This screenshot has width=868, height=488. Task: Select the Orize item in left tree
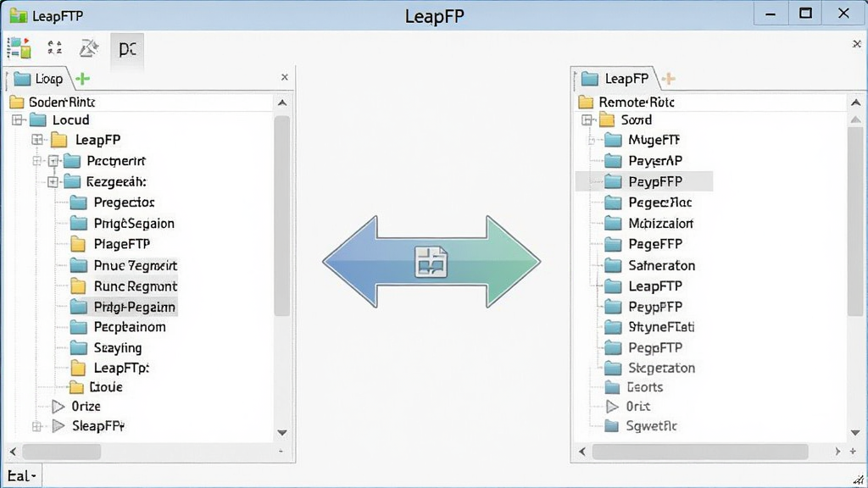click(x=76, y=407)
